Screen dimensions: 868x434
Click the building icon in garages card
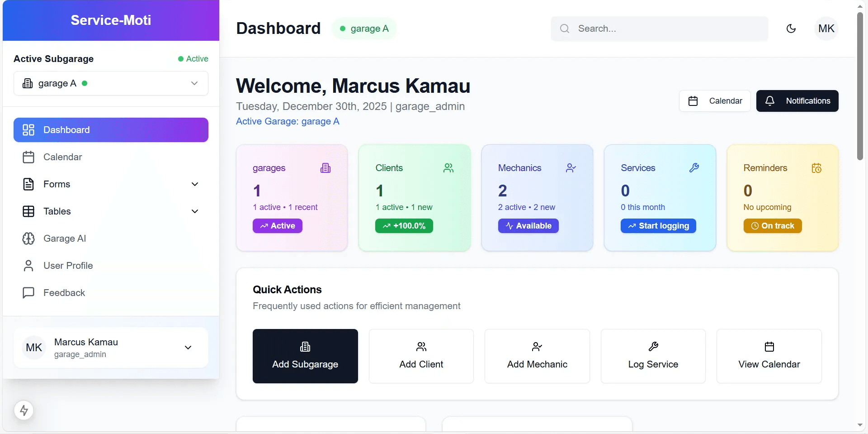click(x=325, y=168)
